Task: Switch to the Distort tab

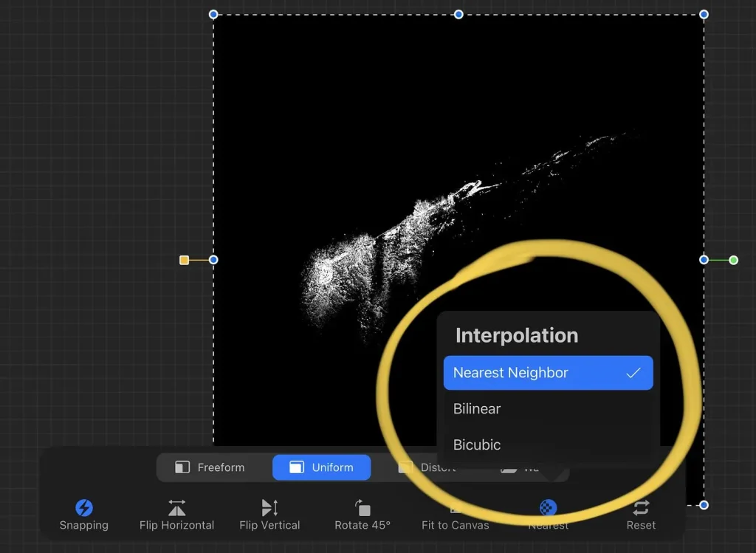Action: pyautogui.click(x=434, y=467)
